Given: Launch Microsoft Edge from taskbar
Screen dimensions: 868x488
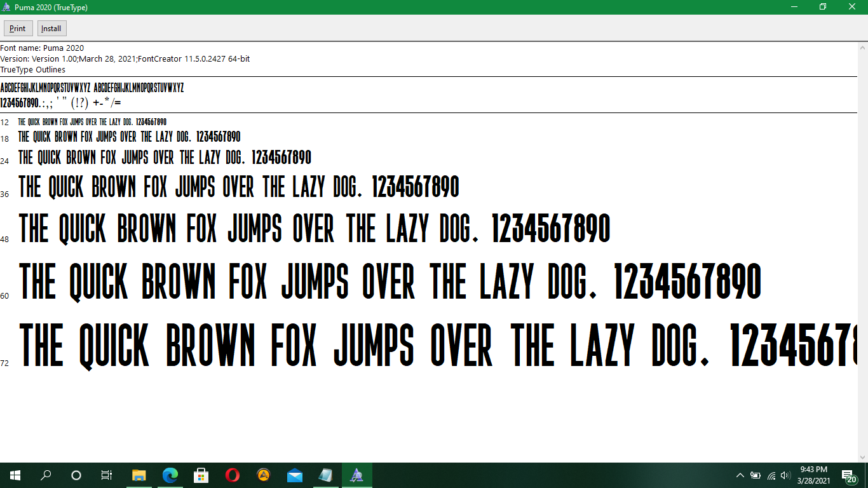Looking at the screenshot, I should tap(170, 475).
